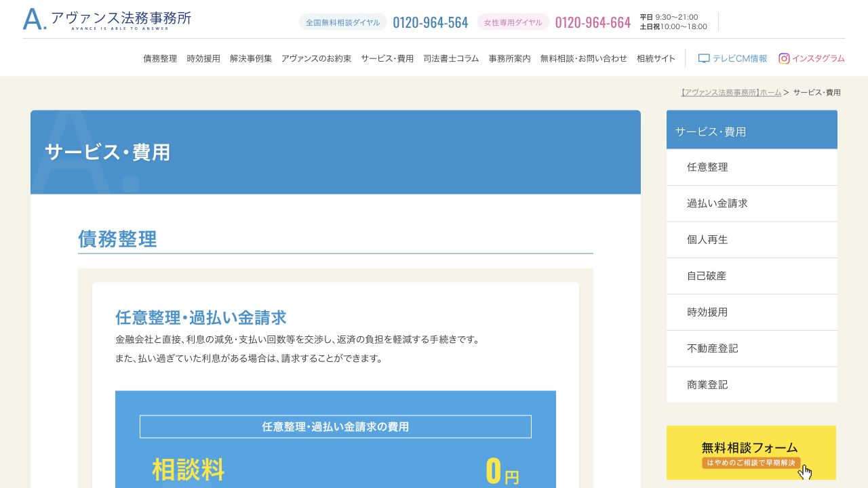Open the yellow 無料相談フォーム banner
This screenshot has height=488, width=868.
click(x=751, y=453)
